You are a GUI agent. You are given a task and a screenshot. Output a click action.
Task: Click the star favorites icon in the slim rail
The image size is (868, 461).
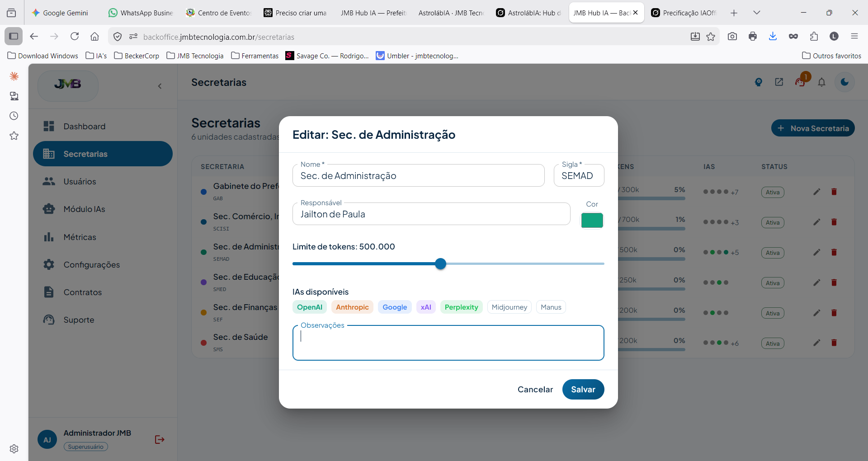tap(14, 136)
